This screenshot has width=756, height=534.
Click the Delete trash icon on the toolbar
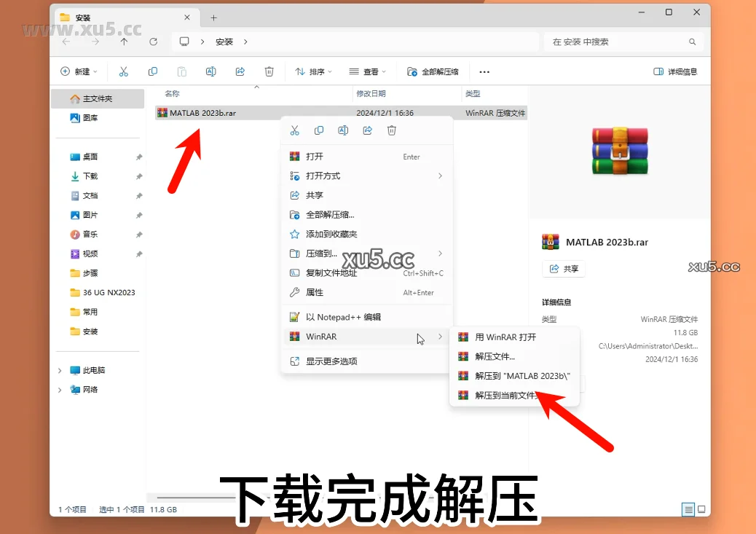point(269,71)
